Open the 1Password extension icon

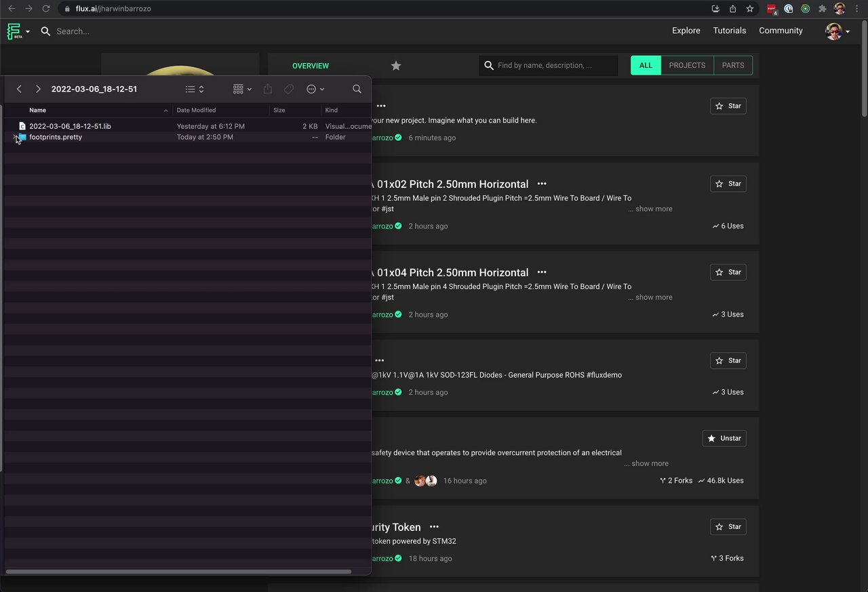tap(789, 9)
